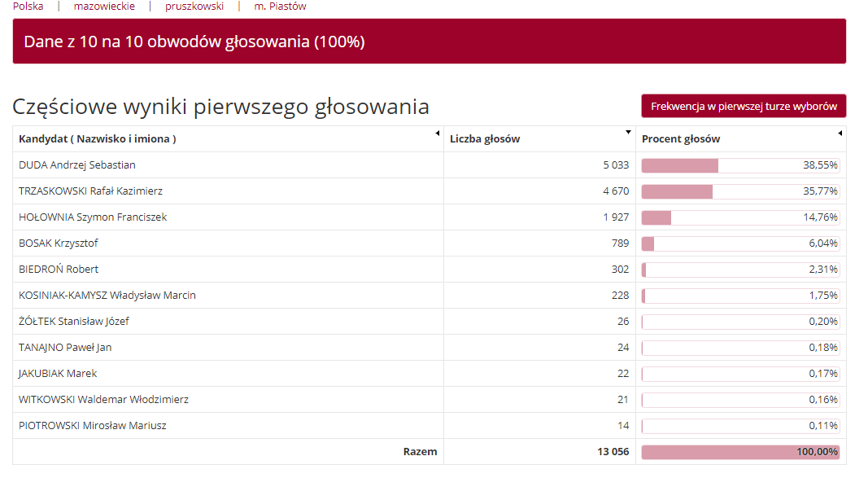The height and width of the screenshot is (478, 868).
Task: Click the Liczba głosów header text
Action: 485,139
